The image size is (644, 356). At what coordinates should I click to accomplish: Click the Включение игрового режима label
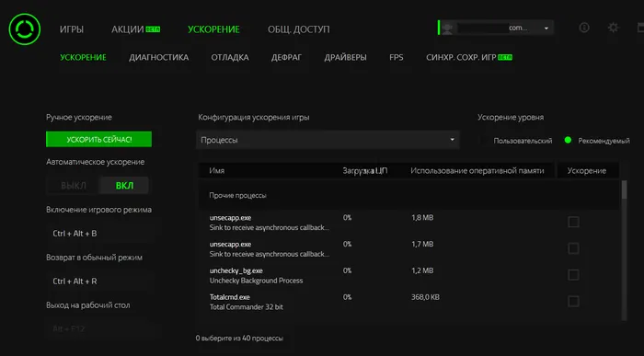pos(98,210)
